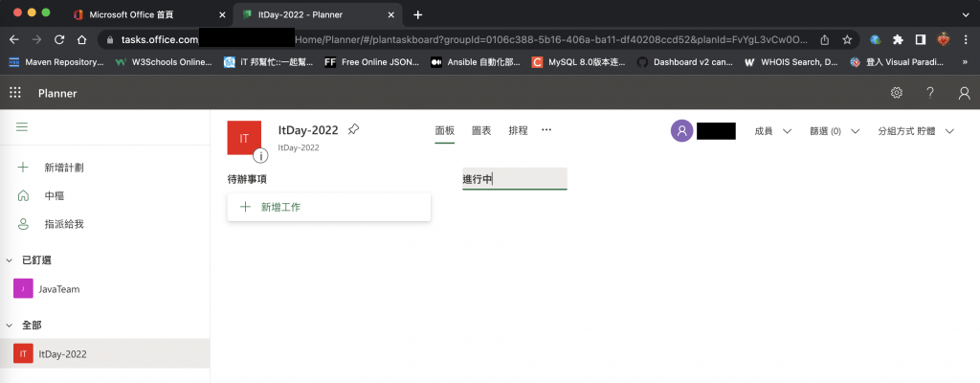Click the red IT plan tile

[244, 138]
